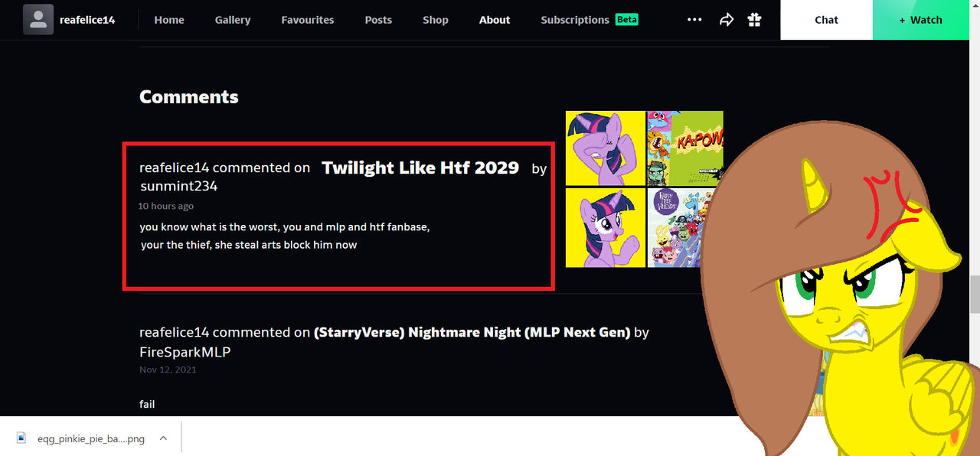Open the Twilight Like Htf 2029 deviation link
The image size is (980, 456).
pos(420,168)
